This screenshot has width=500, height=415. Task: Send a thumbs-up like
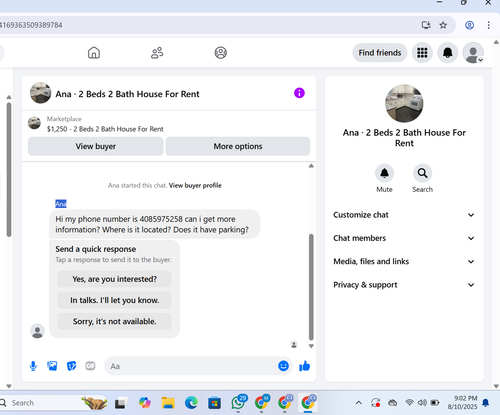click(304, 366)
